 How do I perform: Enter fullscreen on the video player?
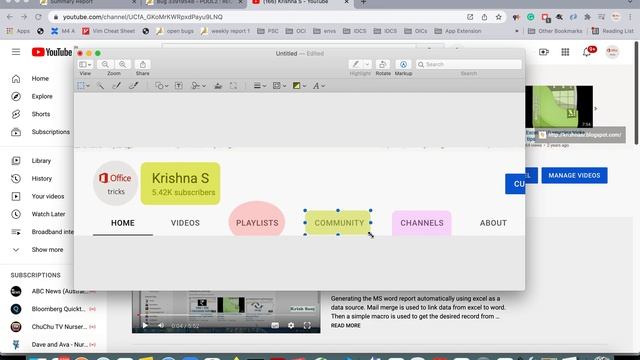[307, 325]
